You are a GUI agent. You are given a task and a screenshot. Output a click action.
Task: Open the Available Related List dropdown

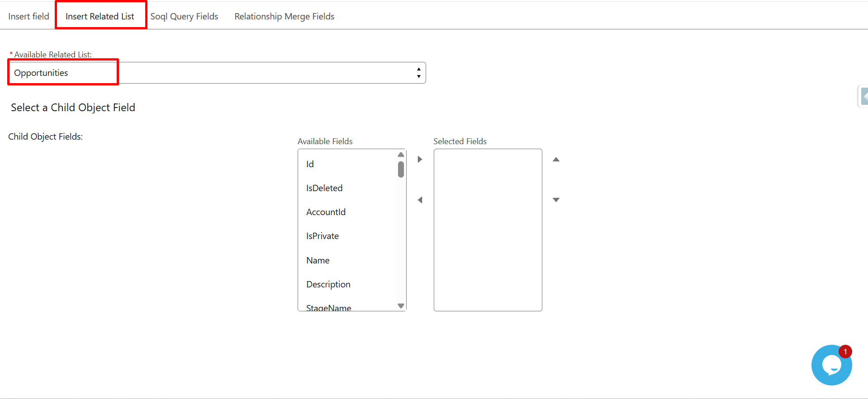click(217, 73)
